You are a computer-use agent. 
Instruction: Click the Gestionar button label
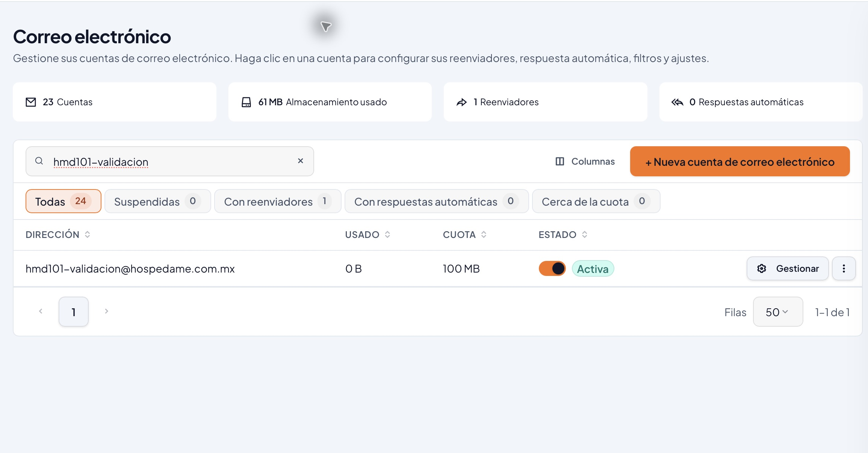click(797, 268)
